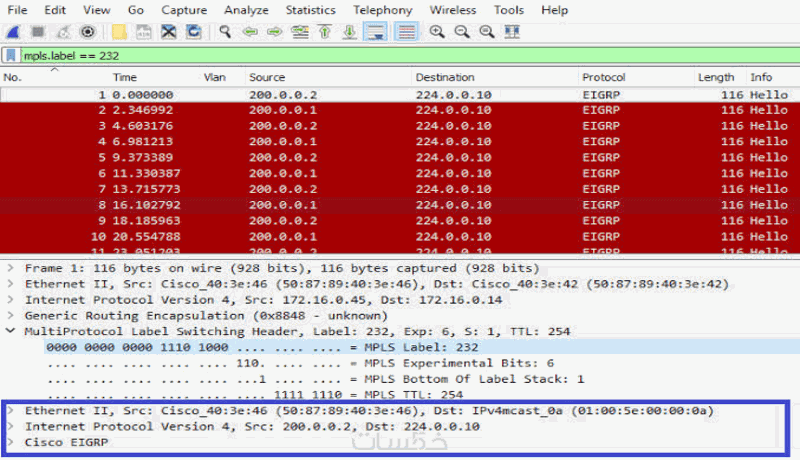
Task: Sort by the Destination column header
Action: point(445,78)
